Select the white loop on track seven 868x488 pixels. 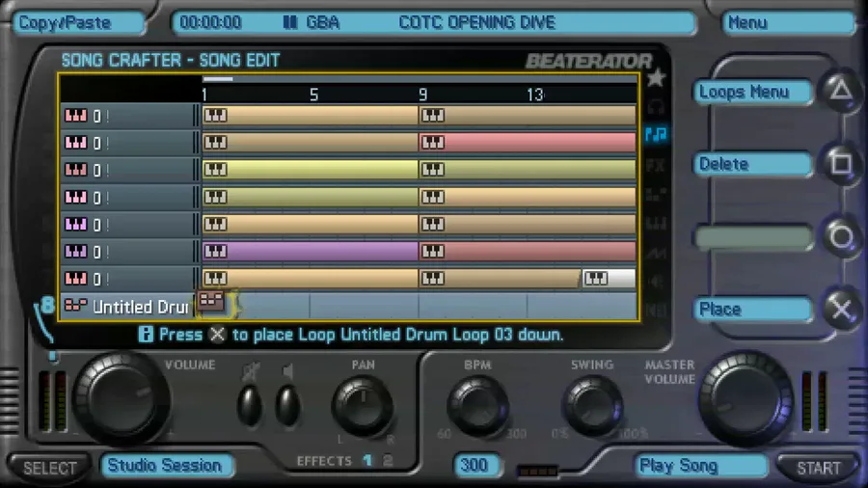[609, 279]
